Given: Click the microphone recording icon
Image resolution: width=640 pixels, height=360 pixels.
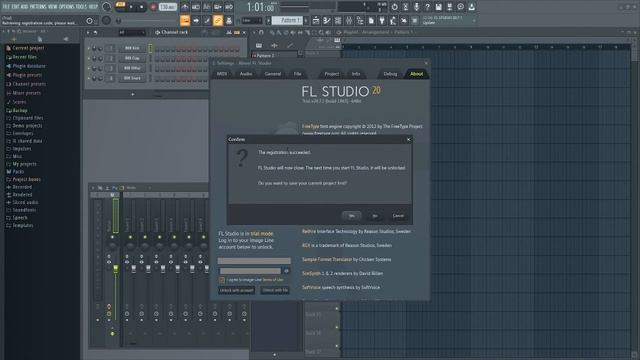Looking at the screenshot, I should point(416,7).
